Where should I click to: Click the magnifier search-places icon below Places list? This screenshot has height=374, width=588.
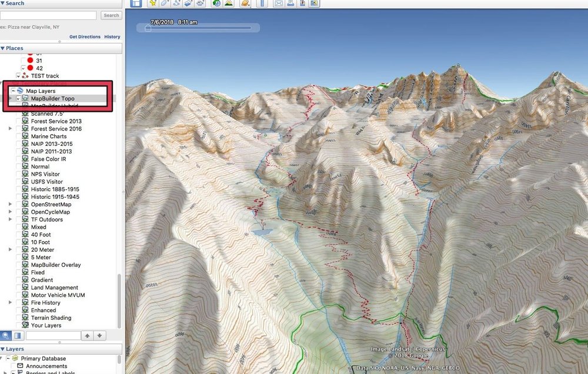[x=6, y=335]
